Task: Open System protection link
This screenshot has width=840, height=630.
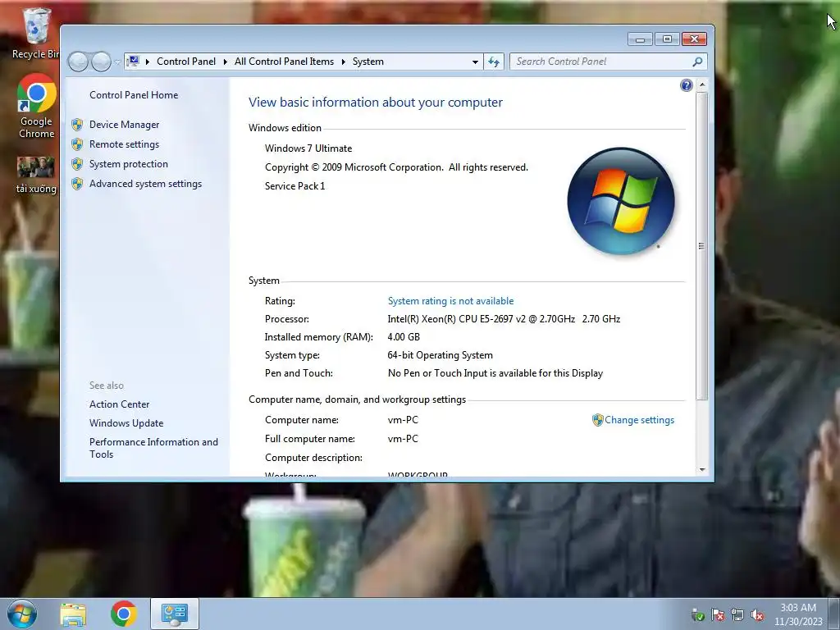Action: [x=129, y=164]
